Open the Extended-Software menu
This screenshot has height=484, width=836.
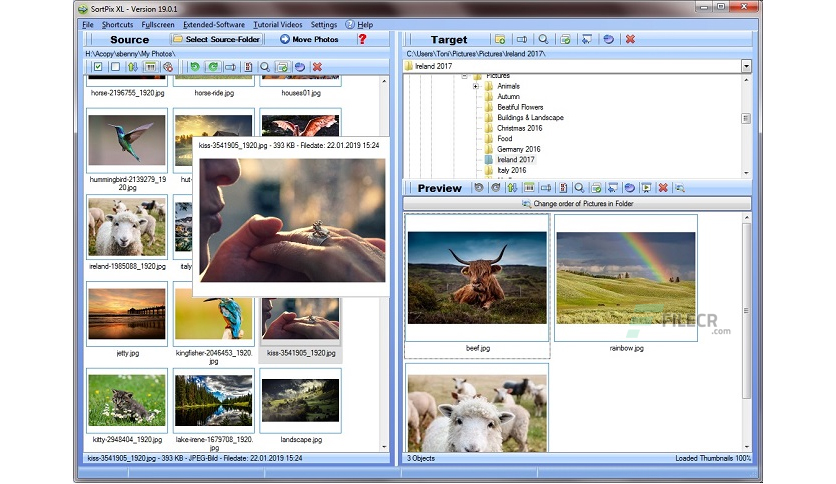point(214,25)
